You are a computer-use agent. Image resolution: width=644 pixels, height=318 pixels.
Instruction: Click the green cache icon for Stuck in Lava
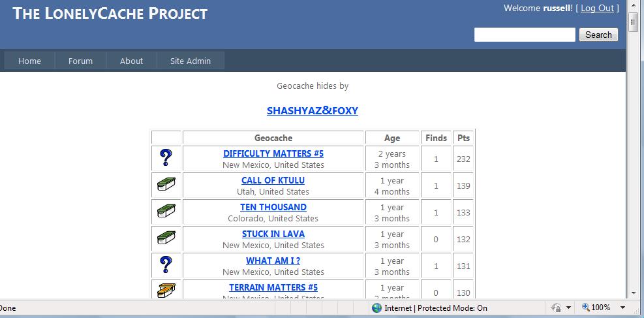point(166,238)
